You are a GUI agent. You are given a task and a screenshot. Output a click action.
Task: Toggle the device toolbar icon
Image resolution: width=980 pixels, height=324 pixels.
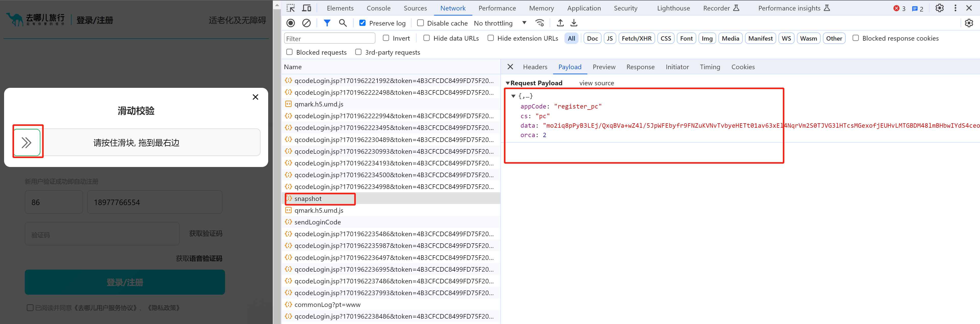tap(306, 8)
